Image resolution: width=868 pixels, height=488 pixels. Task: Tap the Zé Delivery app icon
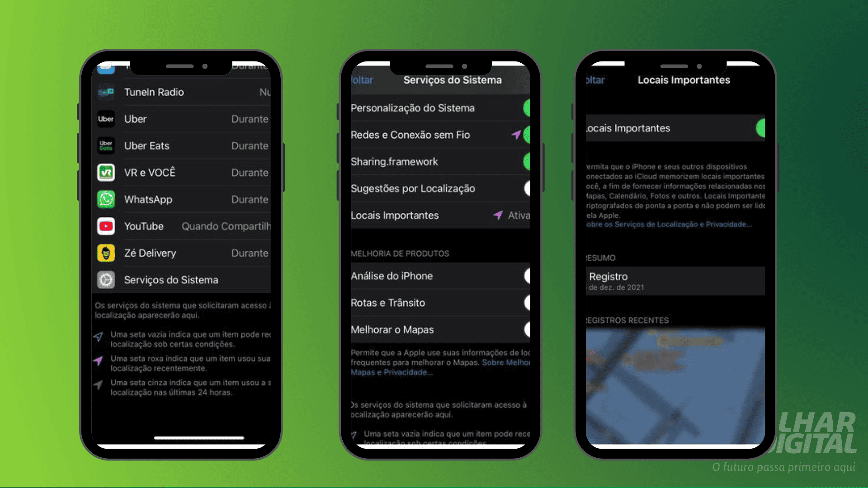(104, 253)
